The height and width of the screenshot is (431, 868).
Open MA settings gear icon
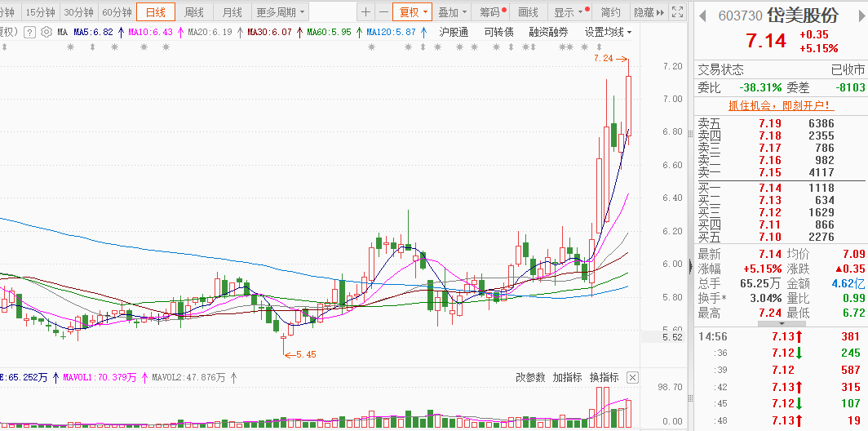[x=46, y=32]
